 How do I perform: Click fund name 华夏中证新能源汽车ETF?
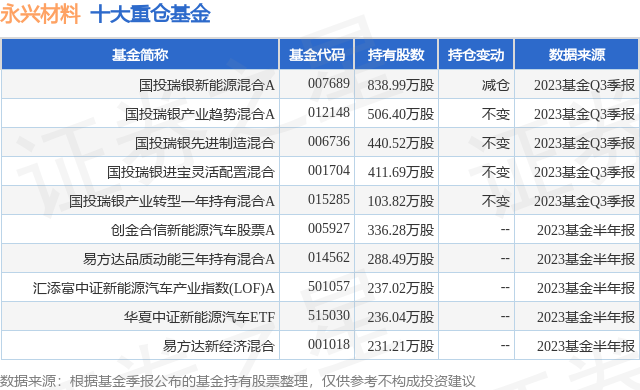(200, 317)
